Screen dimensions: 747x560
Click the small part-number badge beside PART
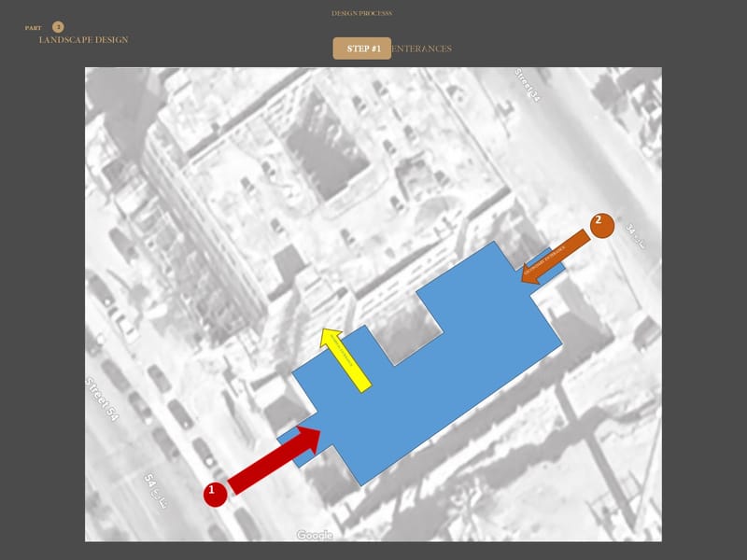click(x=58, y=27)
